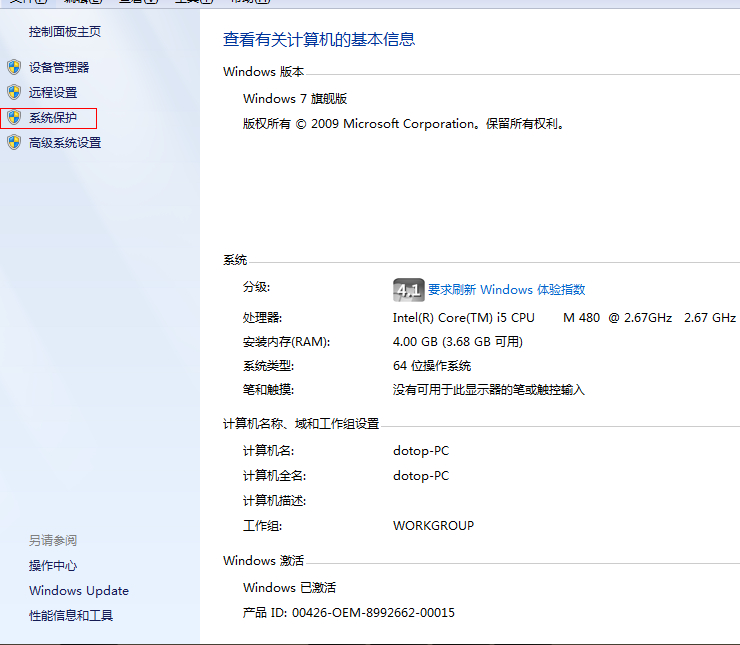The width and height of the screenshot is (740, 645).
Task: Click the 64 位操作系统 value
Action: click(x=432, y=366)
